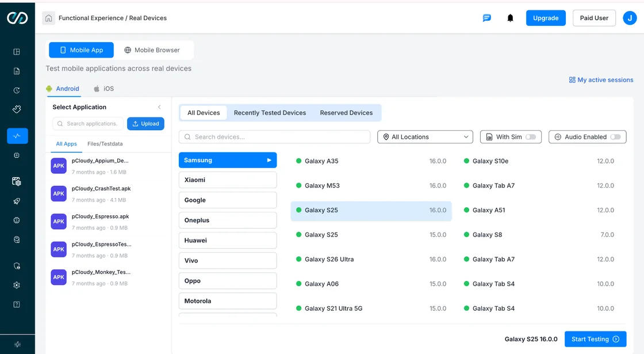Image resolution: width=644 pixels, height=354 pixels.
Task: Click the Upgrade button
Action: click(x=546, y=18)
